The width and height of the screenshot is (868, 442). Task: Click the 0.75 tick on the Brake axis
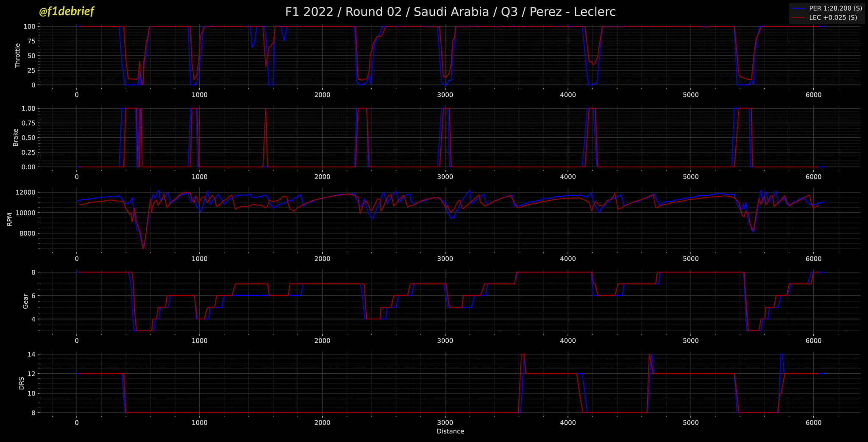click(x=28, y=123)
